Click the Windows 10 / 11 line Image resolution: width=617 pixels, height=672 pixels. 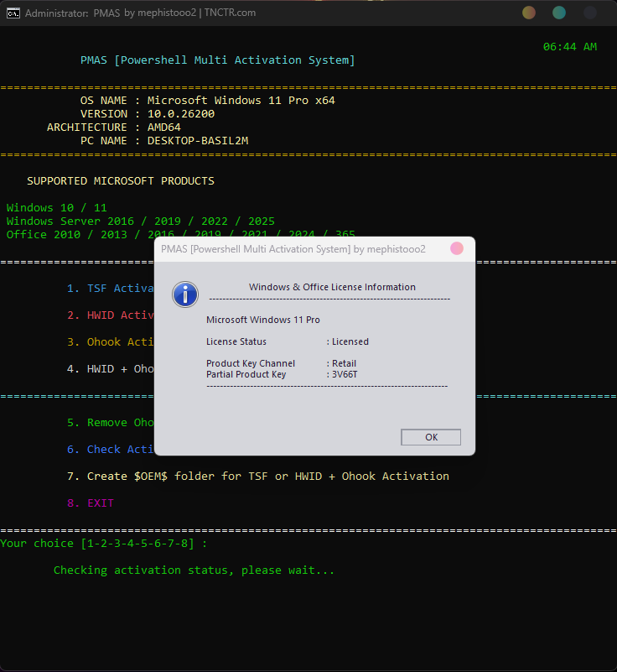pos(56,208)
